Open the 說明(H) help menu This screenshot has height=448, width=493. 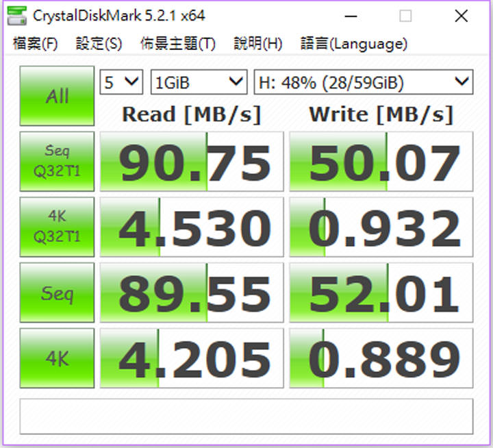(257, 44)
